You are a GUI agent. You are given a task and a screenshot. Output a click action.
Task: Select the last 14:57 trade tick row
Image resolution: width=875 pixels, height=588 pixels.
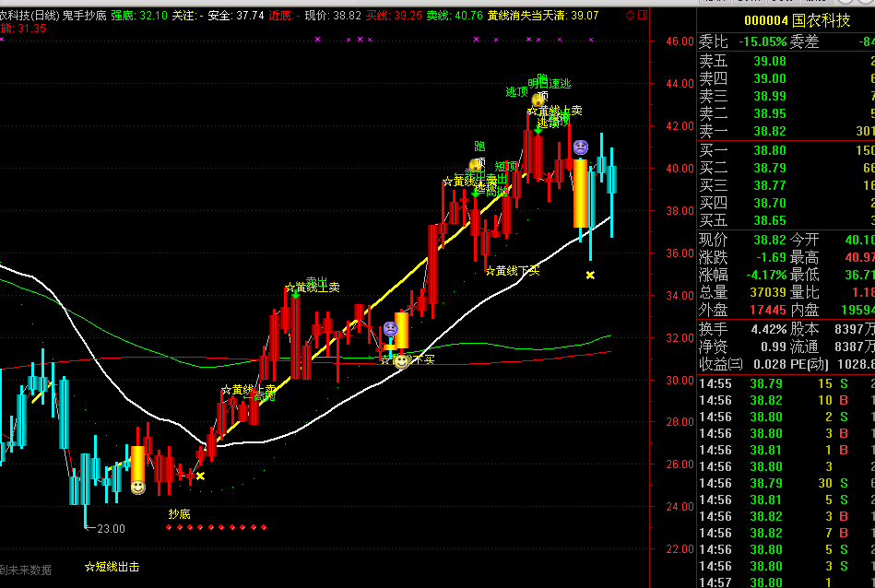point(784,582)
